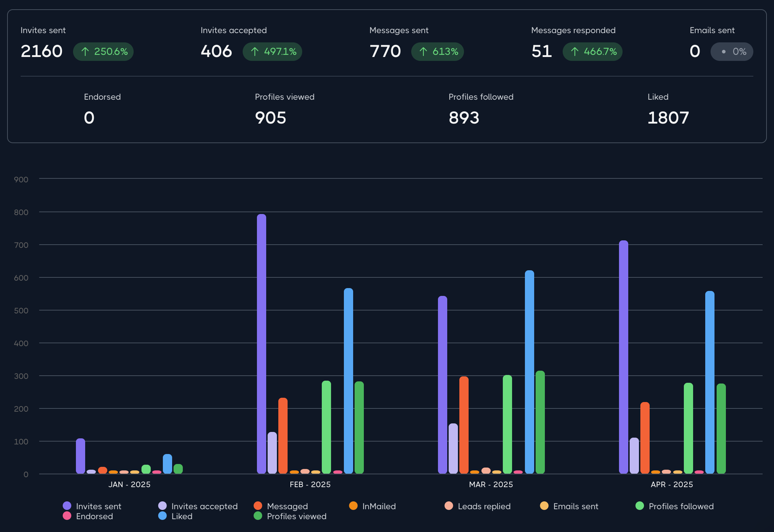Select the FEB 2025 Invites sent bar

tap(262, 344)
